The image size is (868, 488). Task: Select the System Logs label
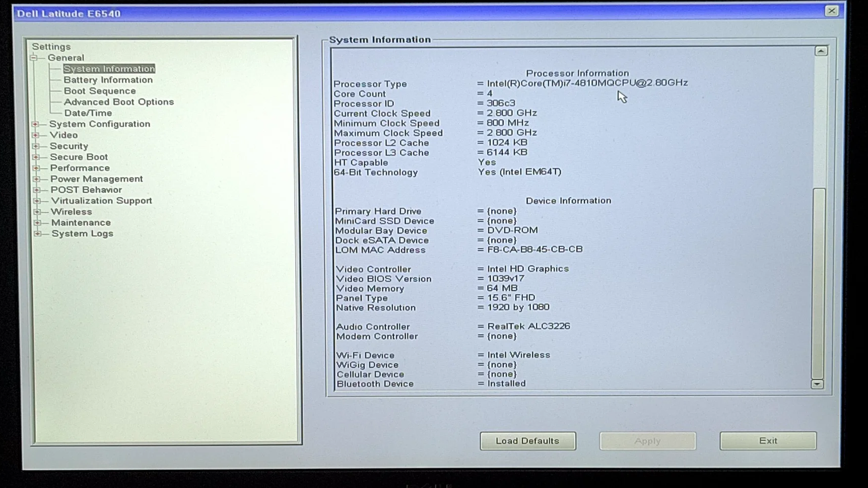coord(82,234)
